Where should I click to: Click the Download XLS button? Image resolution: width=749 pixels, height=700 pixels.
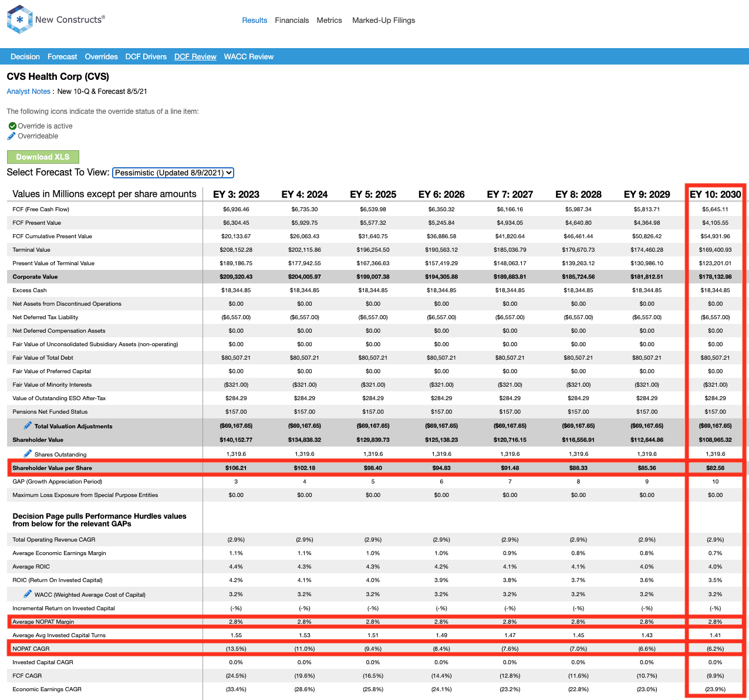pos(43,157)
